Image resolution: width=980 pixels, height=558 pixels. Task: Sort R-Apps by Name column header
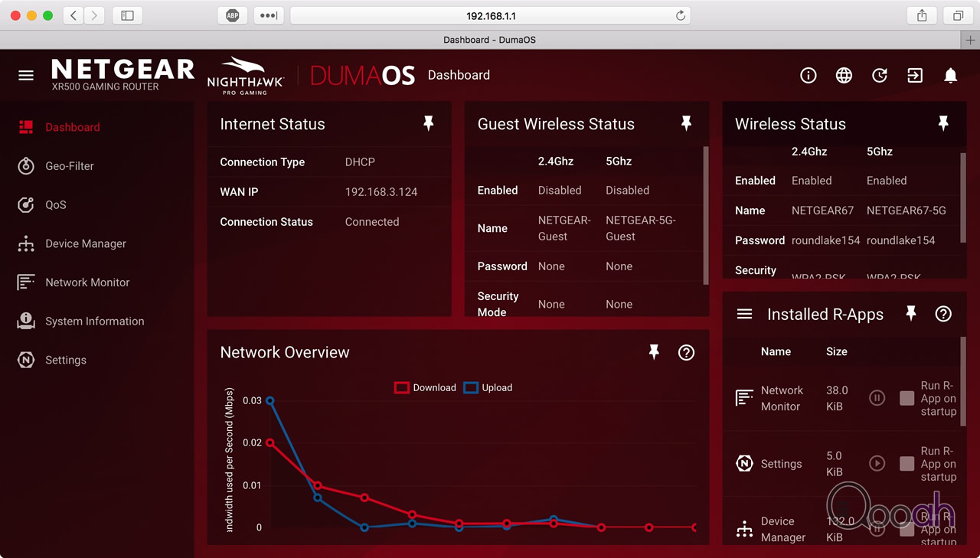[x=776, y=351]
